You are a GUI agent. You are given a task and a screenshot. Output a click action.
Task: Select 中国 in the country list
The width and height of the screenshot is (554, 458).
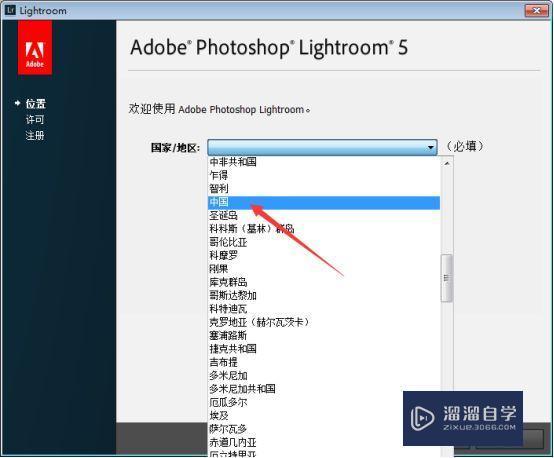point(324,202)
